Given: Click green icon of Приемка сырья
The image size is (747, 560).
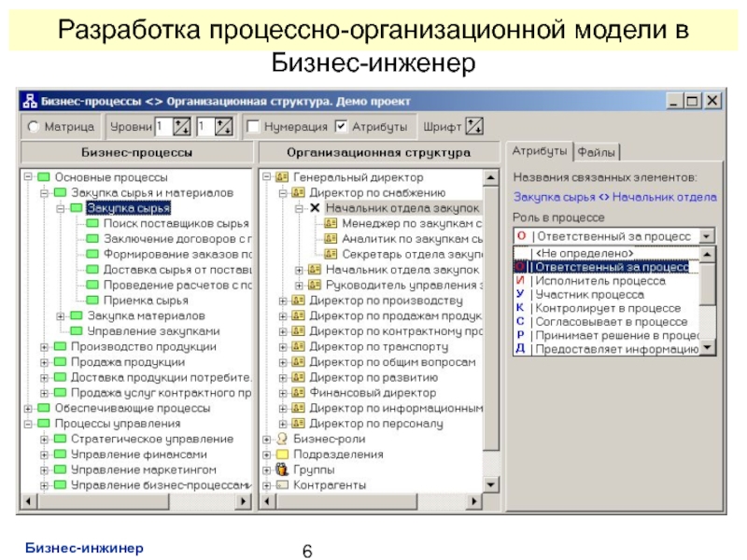Looking at the screenshot, I should pos(92,300).
